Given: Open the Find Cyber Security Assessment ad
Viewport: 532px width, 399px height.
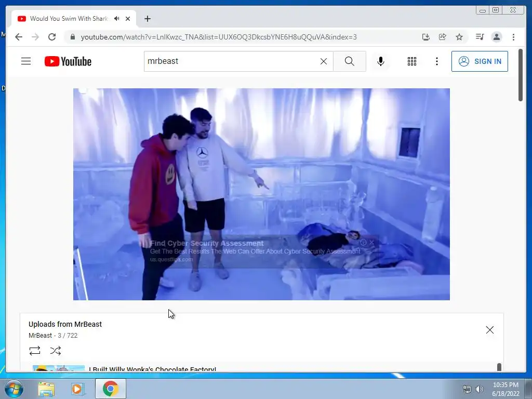Looking at the screenshot, I should pos(207,243).
